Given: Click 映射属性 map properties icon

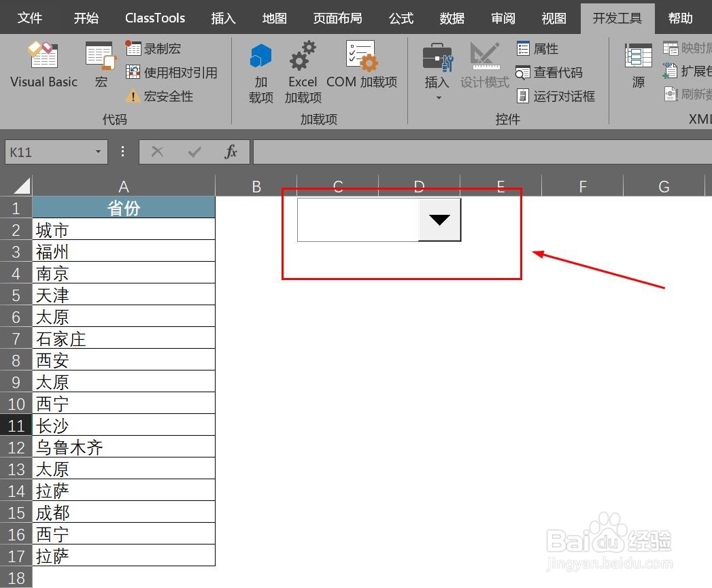Looking at the screenshot, I should [x=671, y=48].
